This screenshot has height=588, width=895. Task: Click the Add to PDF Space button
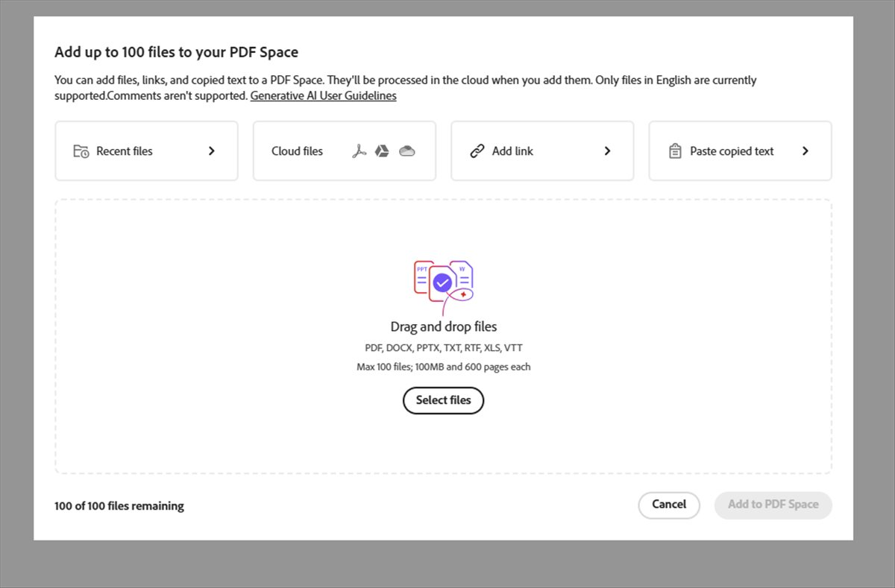click(773, 505)
